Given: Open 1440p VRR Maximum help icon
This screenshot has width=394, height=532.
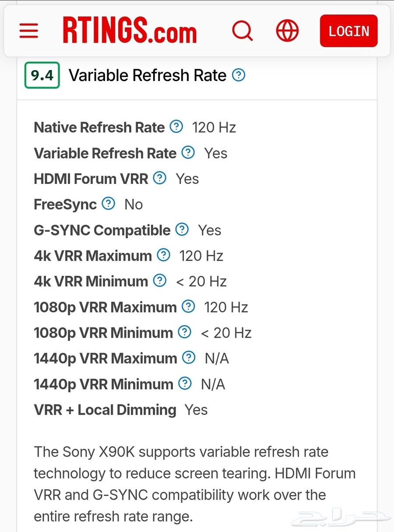Looking at the screenshot, I should (x=189, y=358).
